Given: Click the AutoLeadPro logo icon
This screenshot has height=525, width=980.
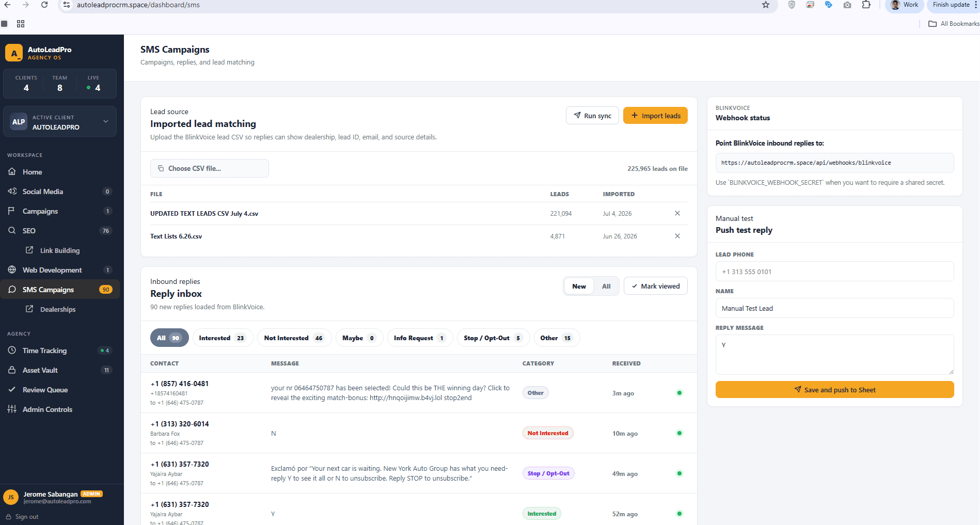Looking at the screenshot, I should (14, 53).
